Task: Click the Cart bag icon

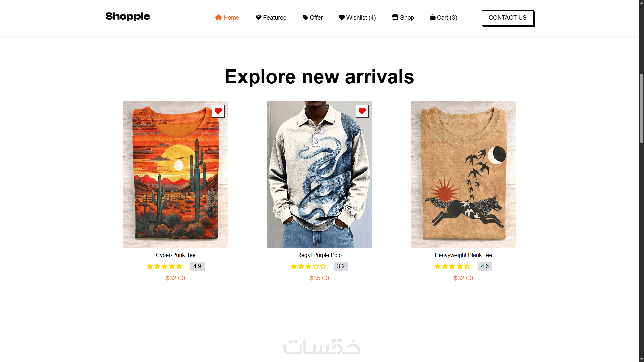Action: [x=433, y=18]
